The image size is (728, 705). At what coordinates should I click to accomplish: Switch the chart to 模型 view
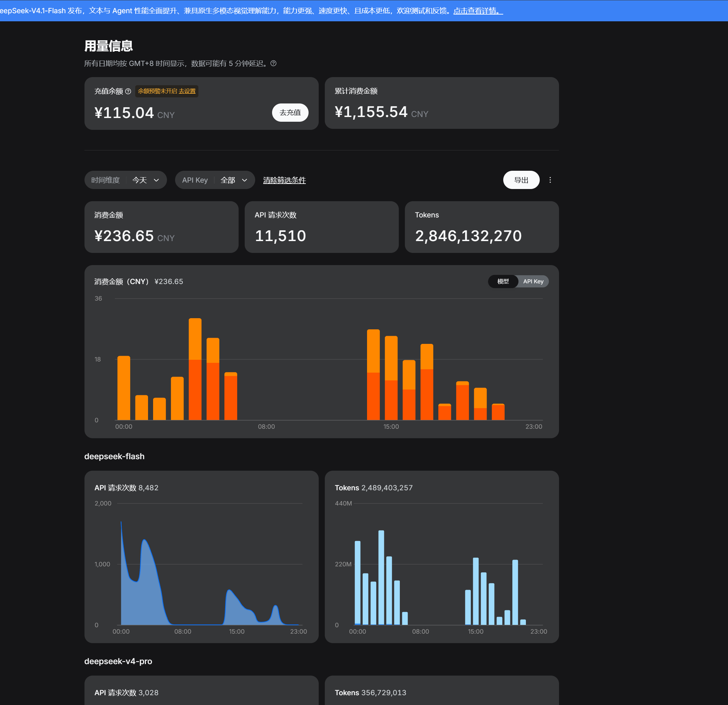pyautogui.click(x=503, y=281)
